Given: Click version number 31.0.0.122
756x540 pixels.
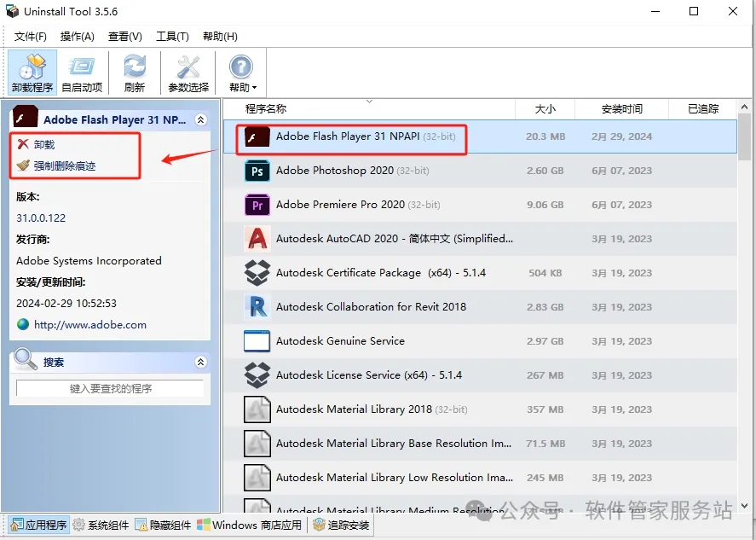Looking at the screenshot, I should click(x=41, y=218).
